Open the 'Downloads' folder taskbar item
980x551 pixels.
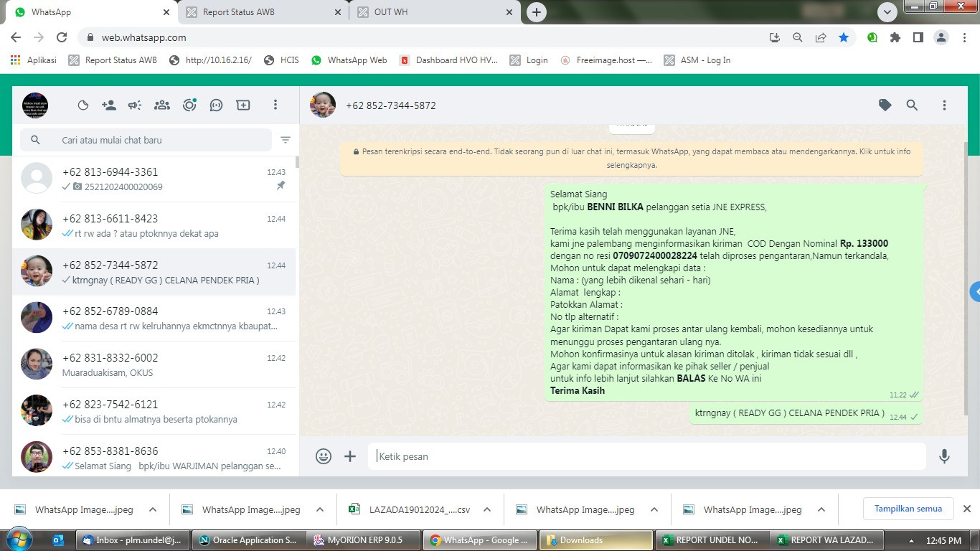point(595,540)
